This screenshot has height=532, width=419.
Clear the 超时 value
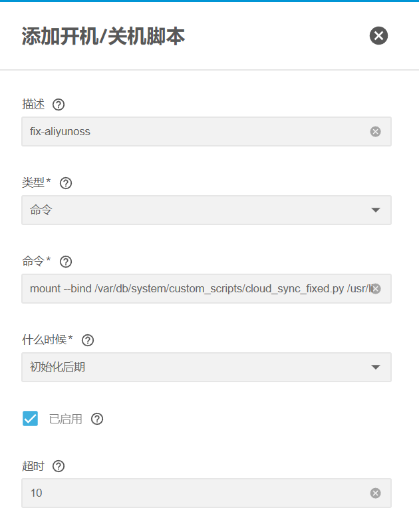pyautogui.click(x=375, y=493)
